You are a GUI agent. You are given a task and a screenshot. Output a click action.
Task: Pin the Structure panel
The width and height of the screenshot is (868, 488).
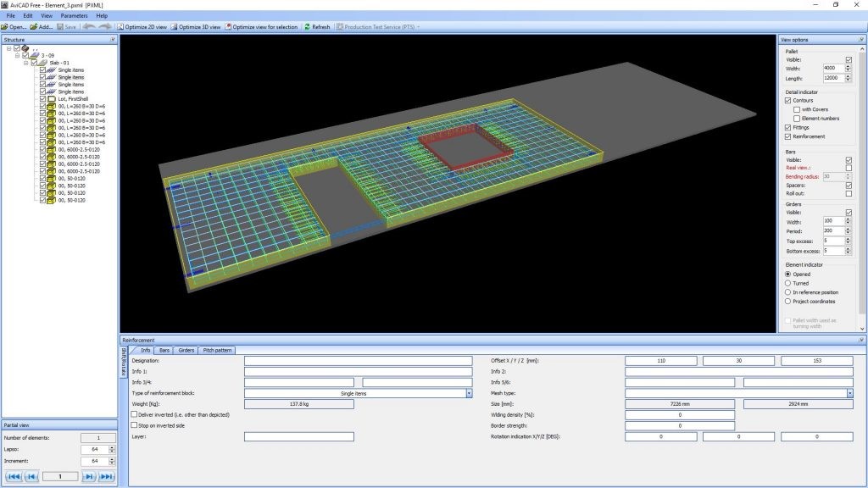coord(113,39)
